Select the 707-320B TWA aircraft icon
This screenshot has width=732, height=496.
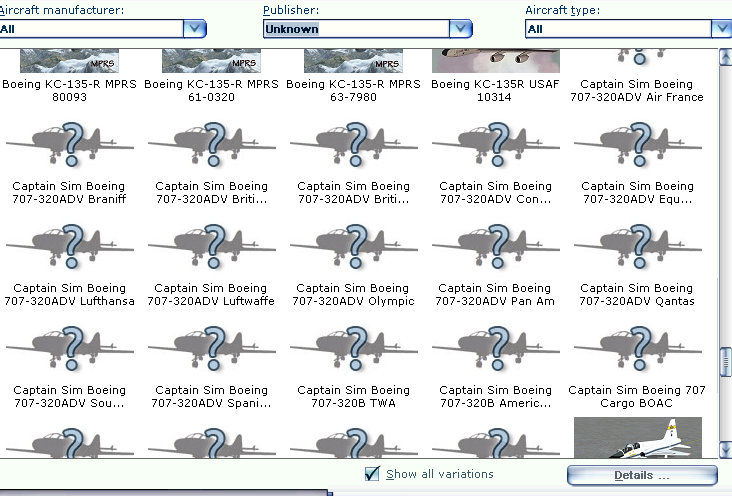[x=353, y=346]
